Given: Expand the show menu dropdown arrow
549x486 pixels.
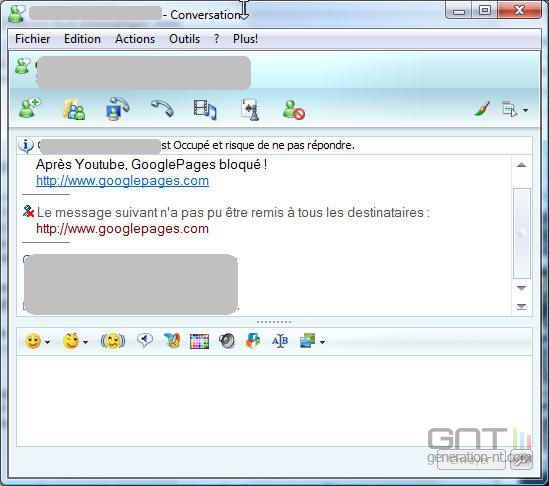Looking at the screenshot, I should point(525,110).
